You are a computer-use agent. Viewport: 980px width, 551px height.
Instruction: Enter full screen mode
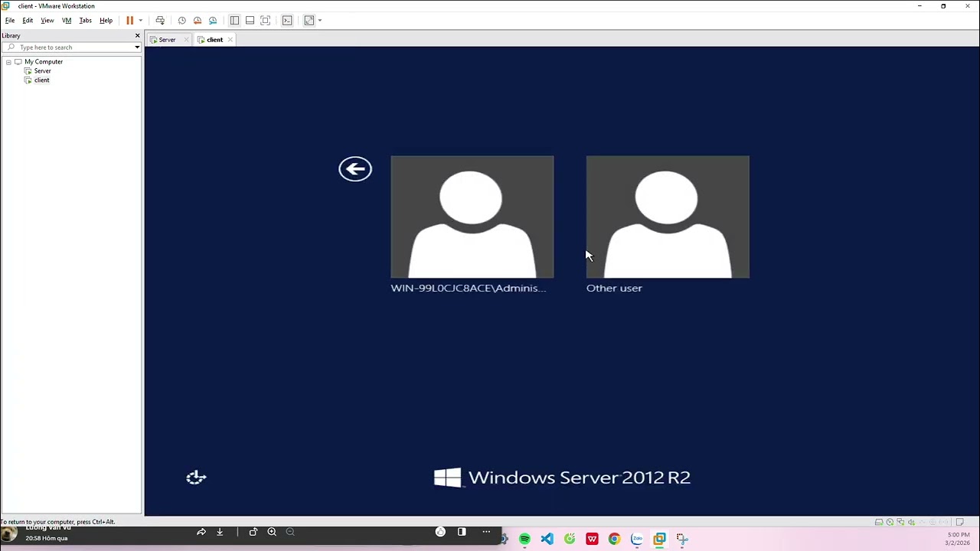(266, 21)
